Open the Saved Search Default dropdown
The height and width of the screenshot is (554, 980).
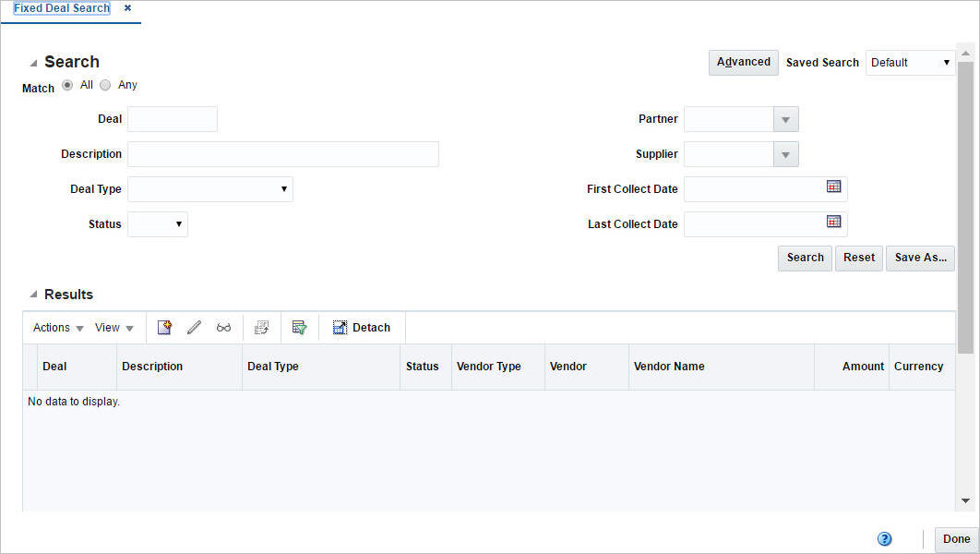click(948, 62)
